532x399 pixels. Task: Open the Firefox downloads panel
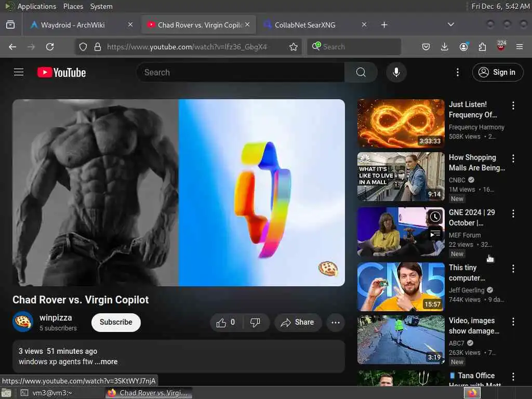point(445,47)
